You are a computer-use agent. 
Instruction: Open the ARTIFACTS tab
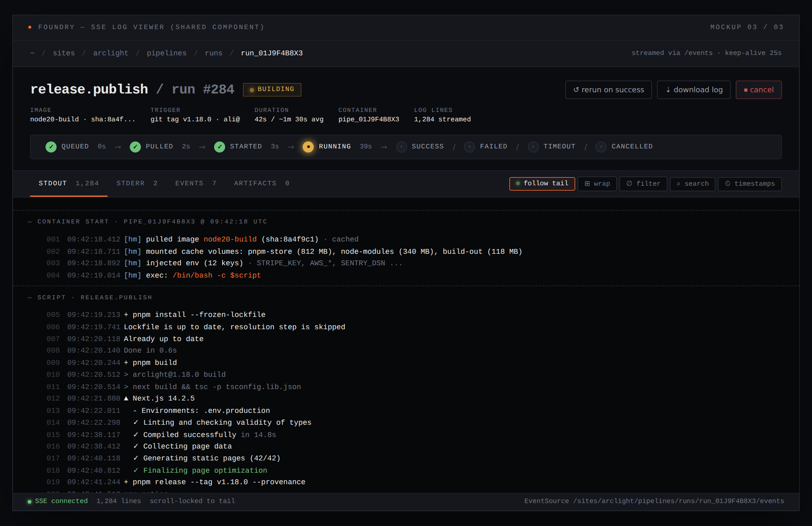tap(262, 184)
